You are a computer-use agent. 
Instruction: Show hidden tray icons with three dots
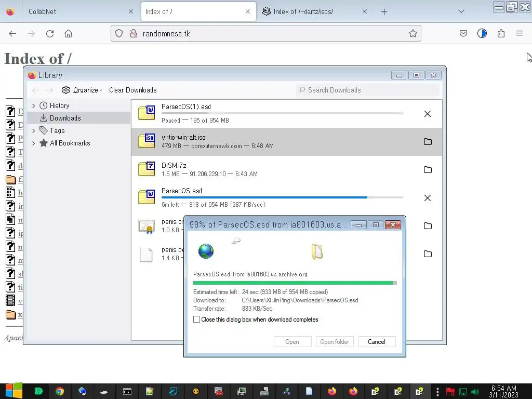pyautogui.click(x=437, y=392)
